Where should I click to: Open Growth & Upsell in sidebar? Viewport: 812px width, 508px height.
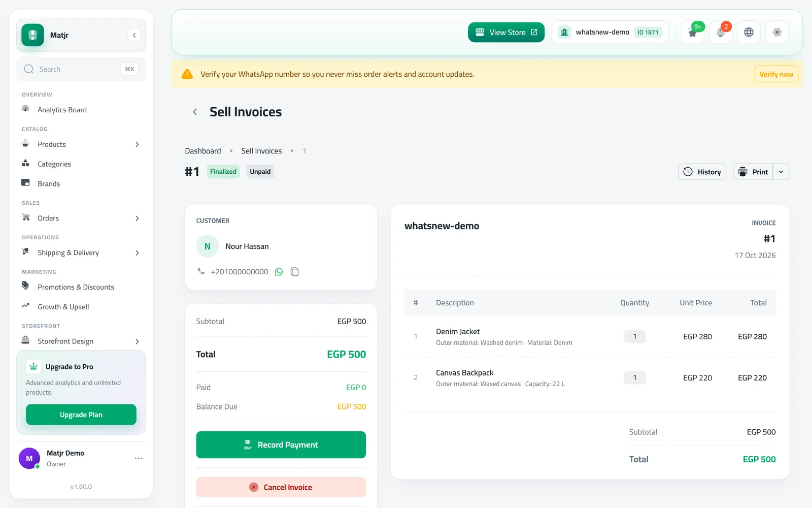coord(81,307)
